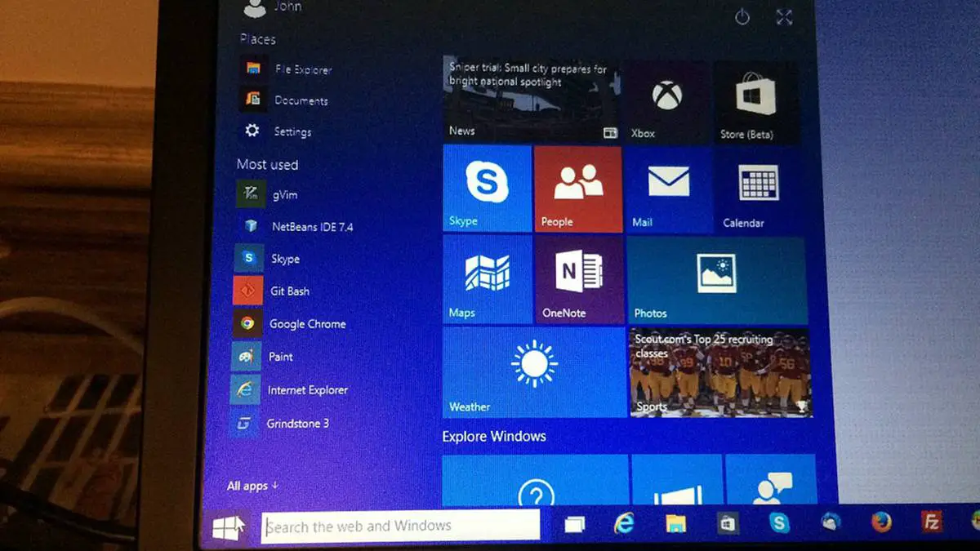Open the Xbox tile
The height and width of the screenshot is (551, 980).
667,101
